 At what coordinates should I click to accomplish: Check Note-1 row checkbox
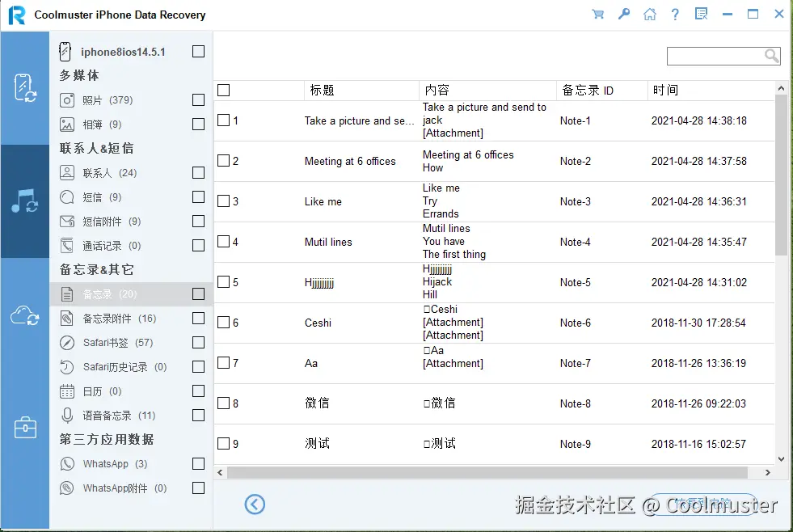[224, 120]
